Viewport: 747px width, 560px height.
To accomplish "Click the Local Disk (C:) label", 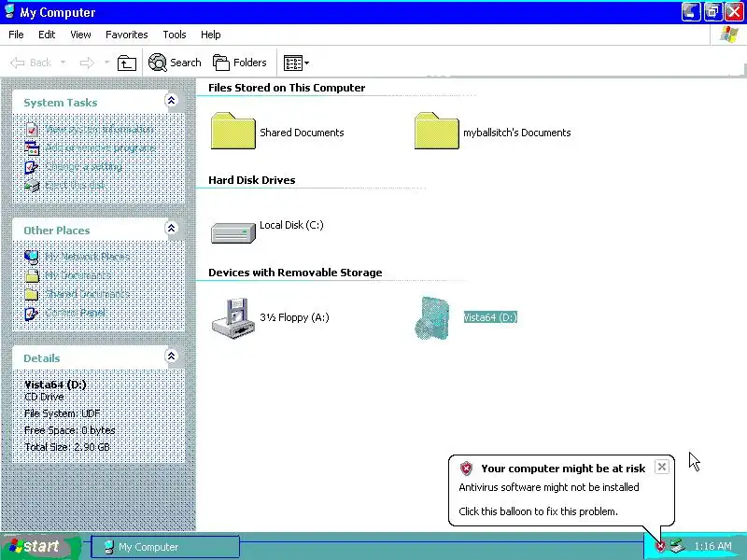I will tap(291, 225).
